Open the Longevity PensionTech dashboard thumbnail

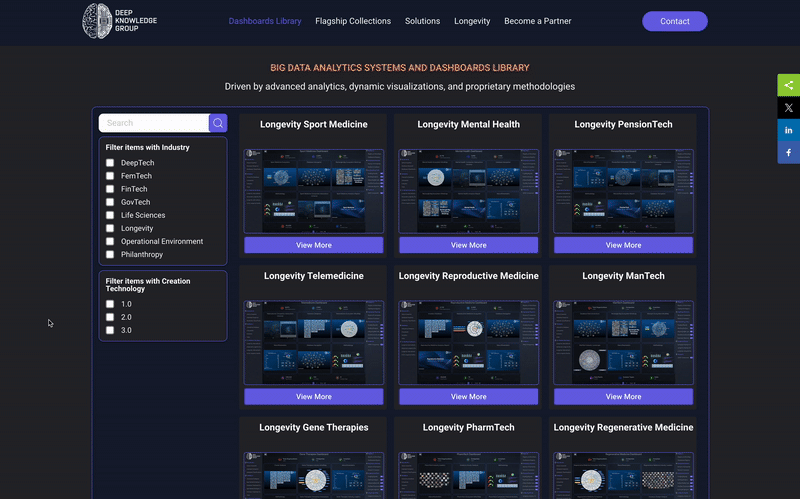[x=623, y=191]
